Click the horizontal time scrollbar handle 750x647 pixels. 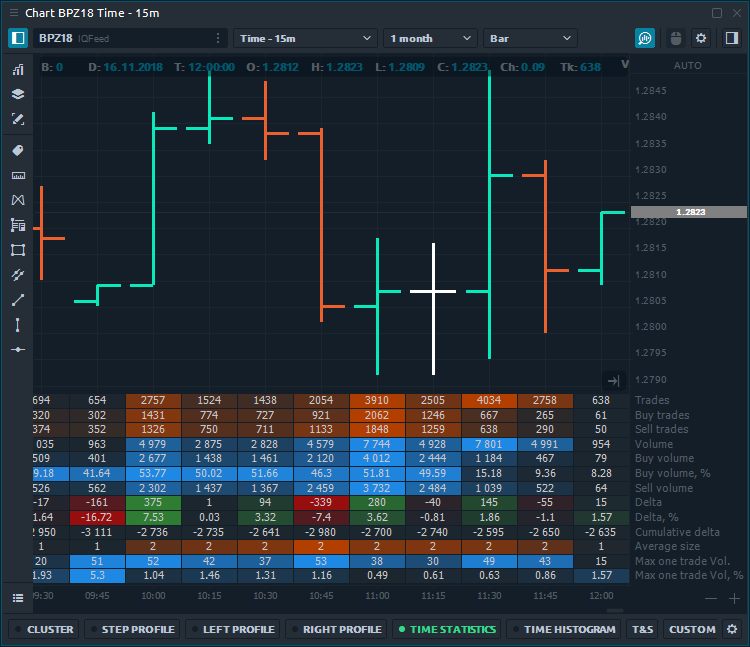(x=614, y=610)
